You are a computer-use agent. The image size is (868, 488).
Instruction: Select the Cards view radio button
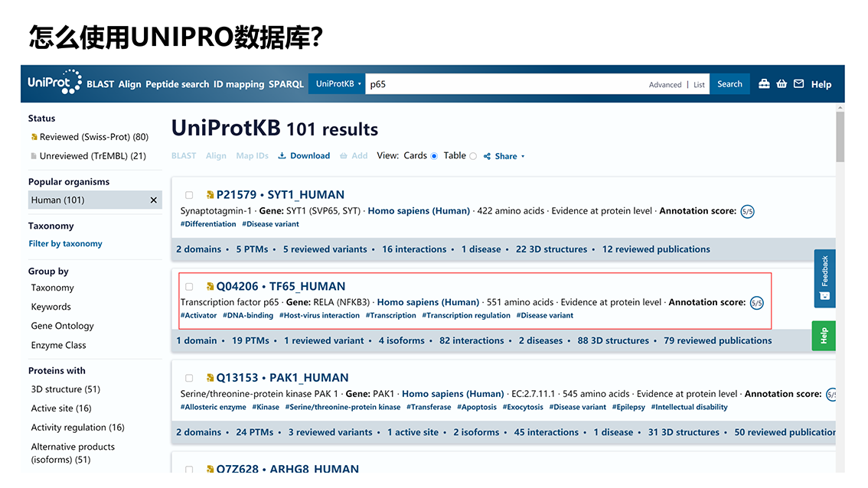click(x=434, y=157)
